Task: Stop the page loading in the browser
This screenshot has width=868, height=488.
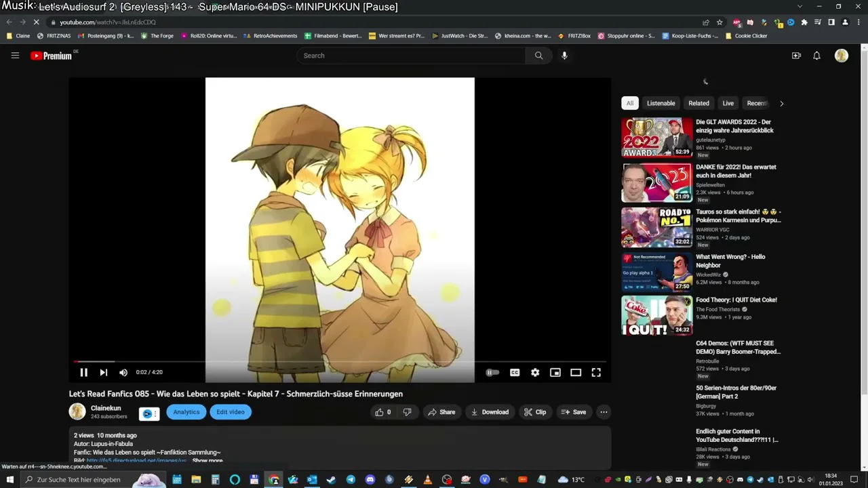Action: [x=37, y=22]
